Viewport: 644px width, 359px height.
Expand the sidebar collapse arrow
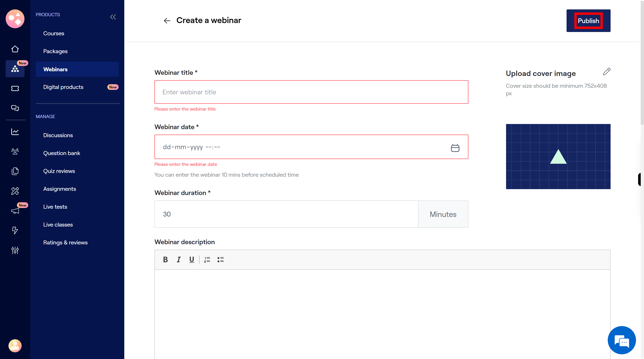point(113,17)
